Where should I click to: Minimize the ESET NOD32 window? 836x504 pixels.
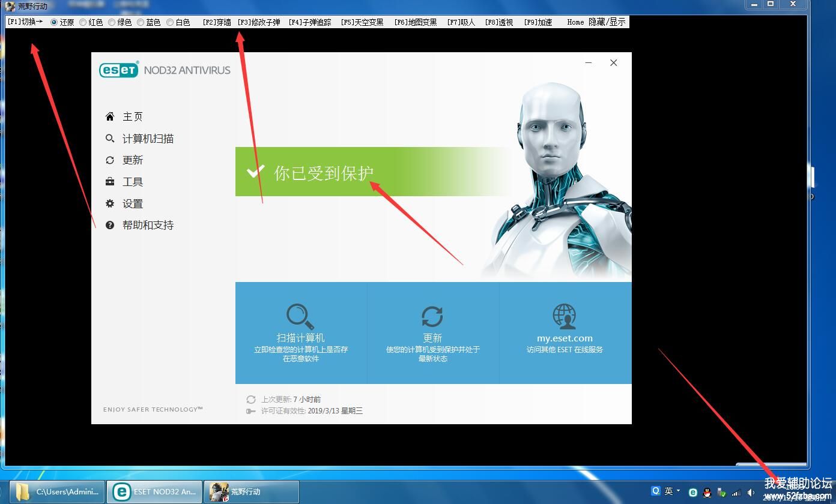(589, 62)
